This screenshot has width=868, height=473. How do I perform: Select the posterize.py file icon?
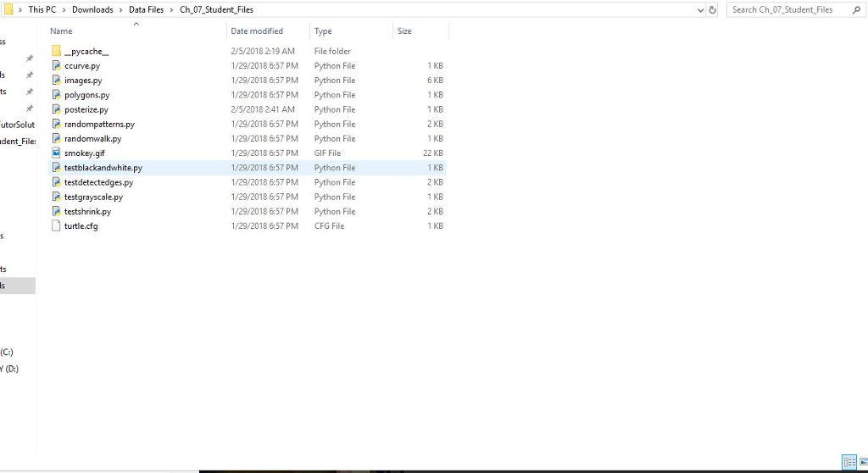click(56, 109)
